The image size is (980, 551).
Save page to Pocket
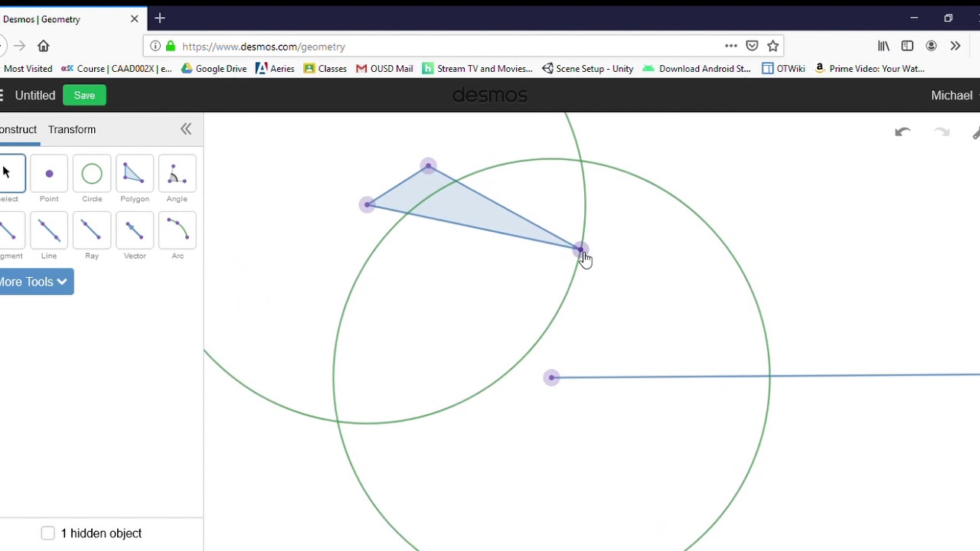tap(752, 46)
